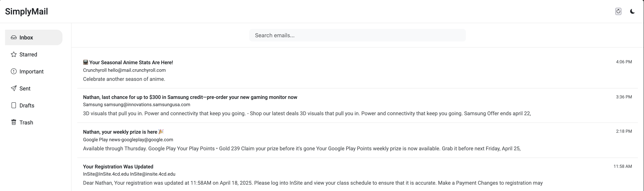Click the Starred star icon

tap(14, 55)
